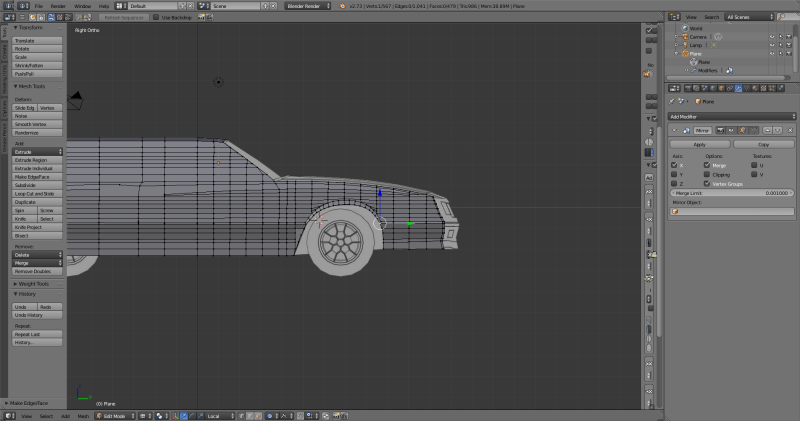
Task: Open the File menu
Action: [x=37, y=6]
